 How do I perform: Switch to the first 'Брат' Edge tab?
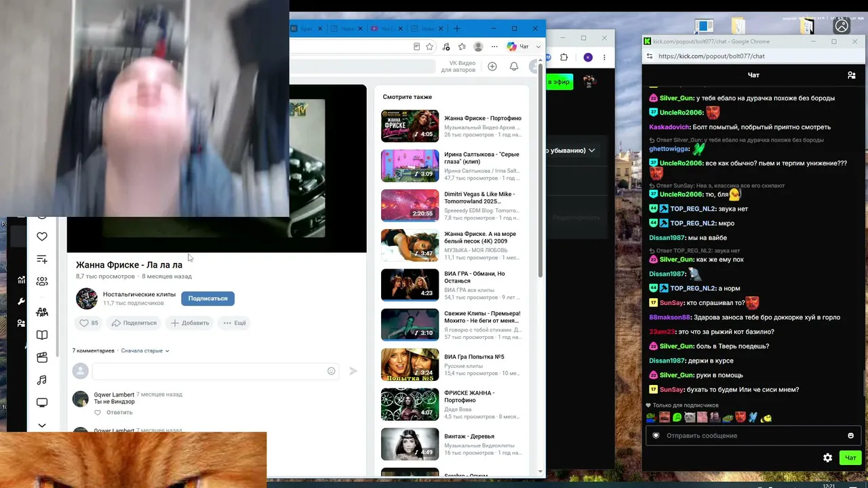tap(302, 28)
